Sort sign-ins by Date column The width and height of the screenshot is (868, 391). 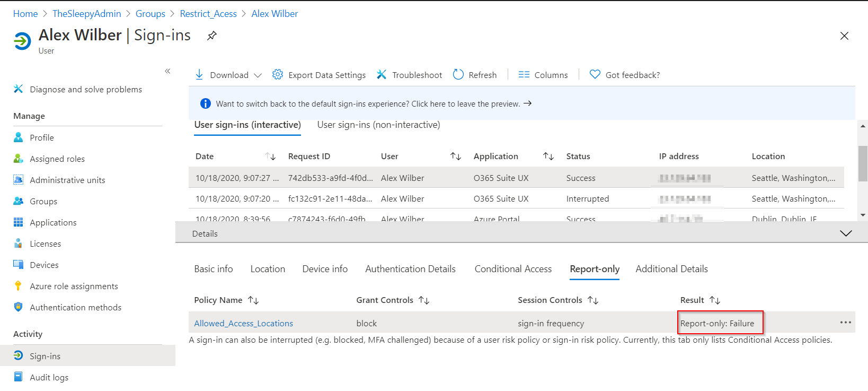tap(270, 156)
